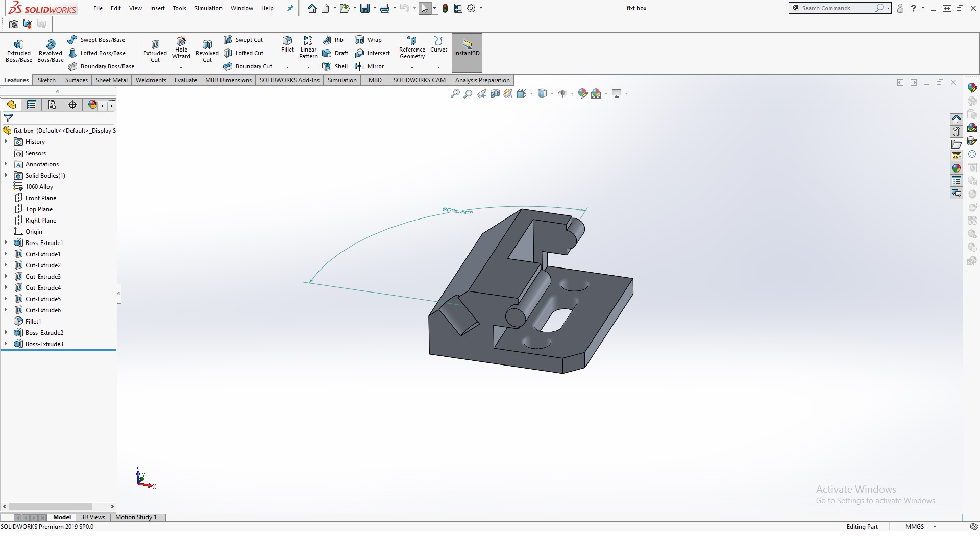This screenshot has width=980, height=536.
Task: Click the Linear Pattern tool
Action: [x=308, y=47]
